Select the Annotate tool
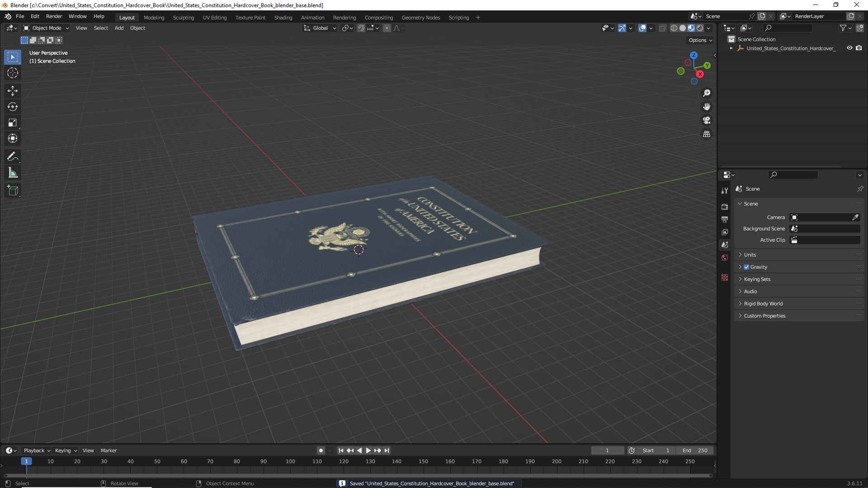The width and height of the screenshot is (868, 488). pos(13,157)
